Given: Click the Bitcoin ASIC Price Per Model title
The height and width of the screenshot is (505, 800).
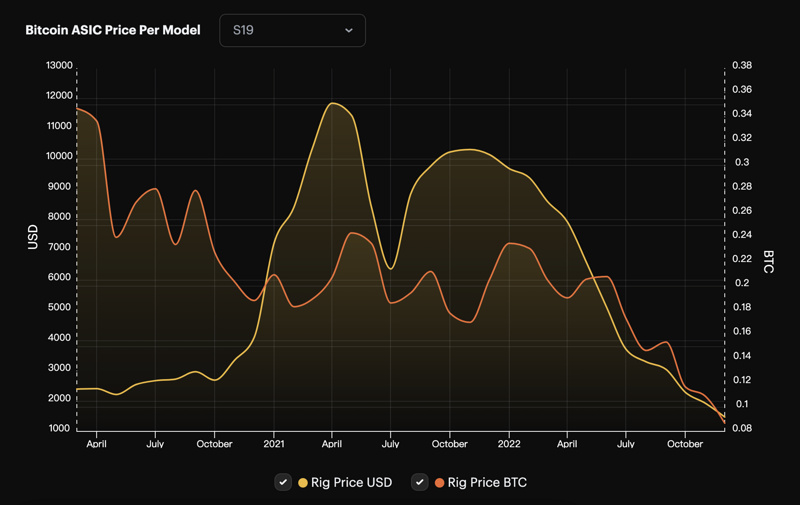Looking at the screenshot, I should coord(112,30).
